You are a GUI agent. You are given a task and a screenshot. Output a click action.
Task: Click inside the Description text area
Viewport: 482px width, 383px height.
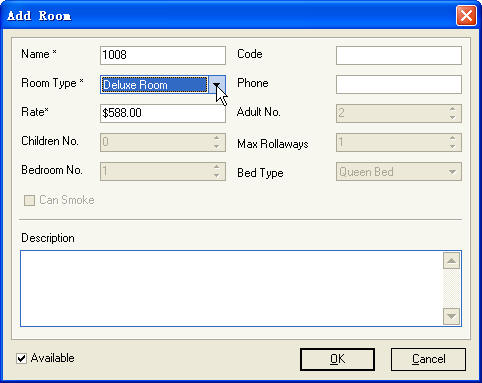[x=231, y=288]
